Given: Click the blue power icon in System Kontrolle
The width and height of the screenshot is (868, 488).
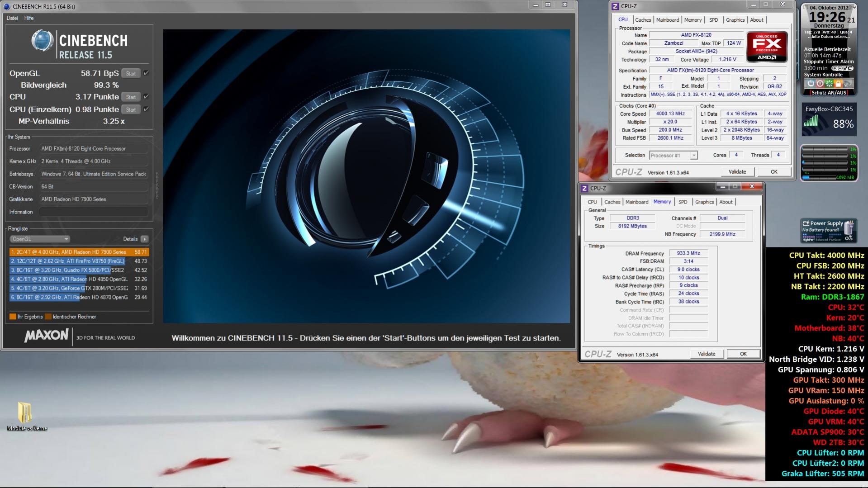Looking at the screenshot, I should (811, 84).
